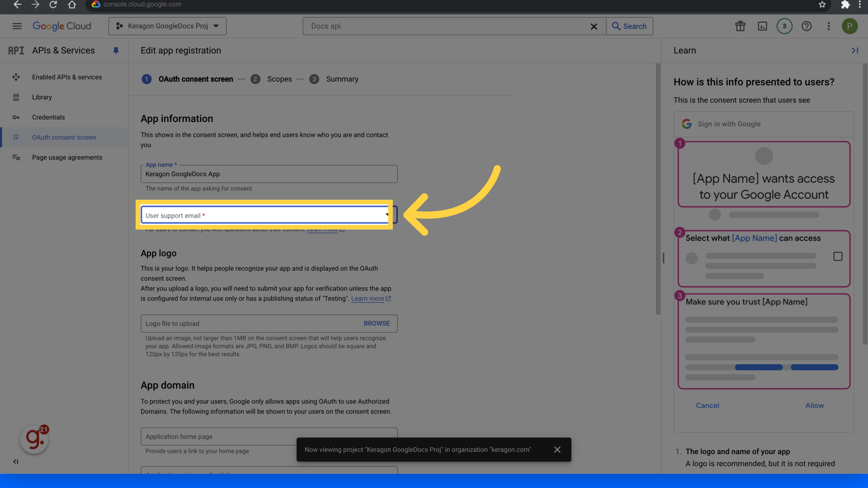Open the User support email dropdown
This screenshot has height=488, width=868.
coord(269,215)
